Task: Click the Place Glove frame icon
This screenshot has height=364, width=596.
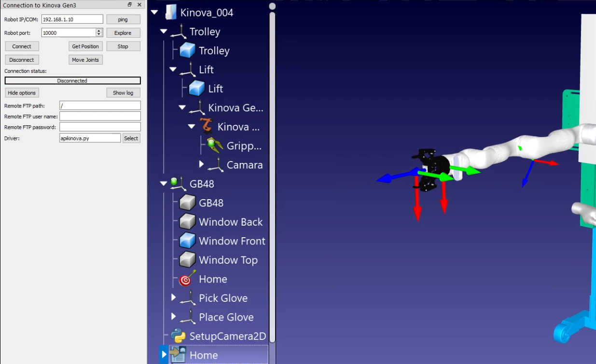Action: [x=188, y=317]
